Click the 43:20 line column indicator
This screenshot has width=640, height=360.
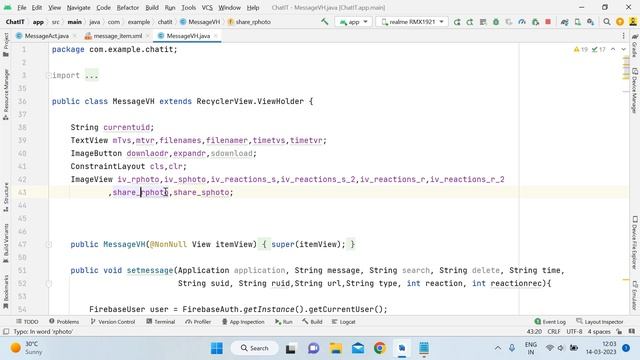tap(534, 331)
